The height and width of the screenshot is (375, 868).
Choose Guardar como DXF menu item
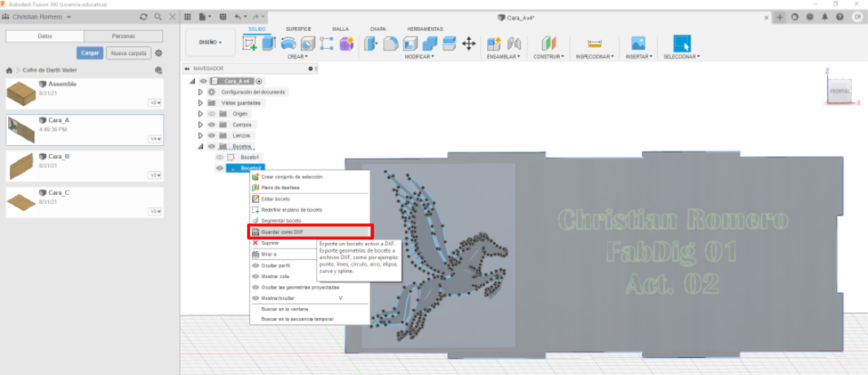point(310,232)
